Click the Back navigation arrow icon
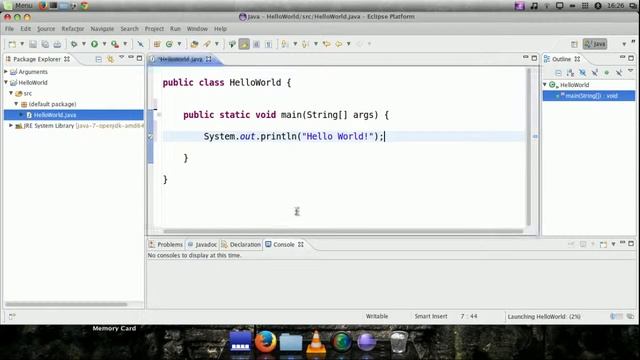This screenshot has width=640, height=360. pyautogui.click(x=339, y=44)
